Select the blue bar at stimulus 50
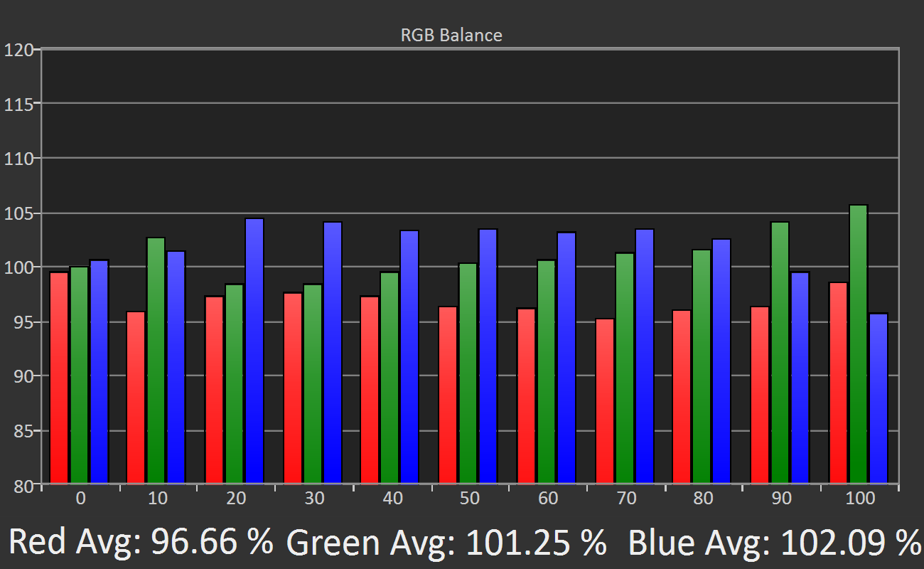The image size is (924, 569). point(488,357)
